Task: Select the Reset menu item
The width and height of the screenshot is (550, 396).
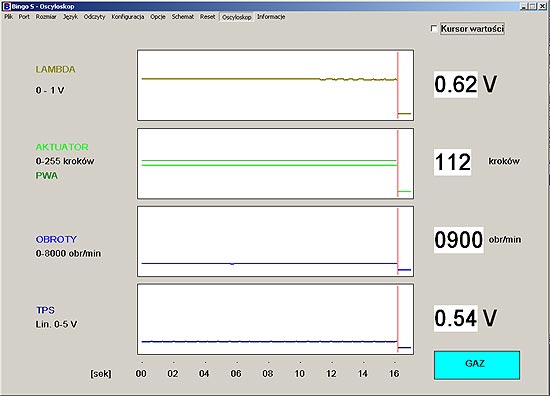Action: (208, 17)
